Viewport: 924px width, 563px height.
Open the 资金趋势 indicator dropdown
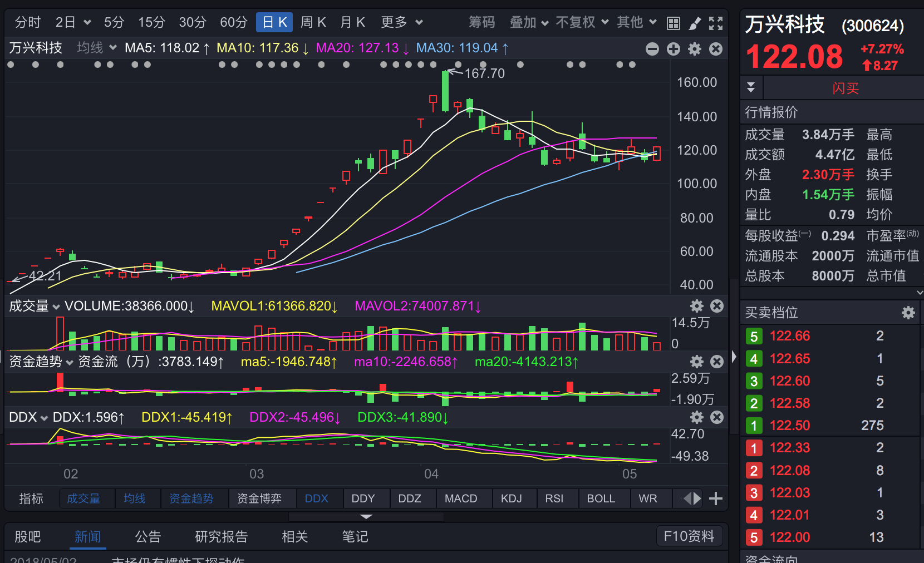tap(41, 362)
